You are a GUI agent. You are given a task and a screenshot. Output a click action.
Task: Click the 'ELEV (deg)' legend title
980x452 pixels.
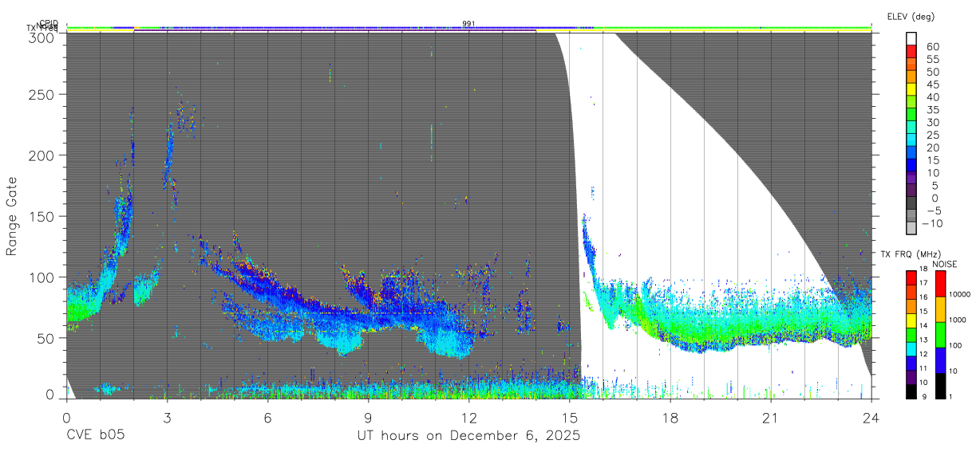click(x=911, y=17)
